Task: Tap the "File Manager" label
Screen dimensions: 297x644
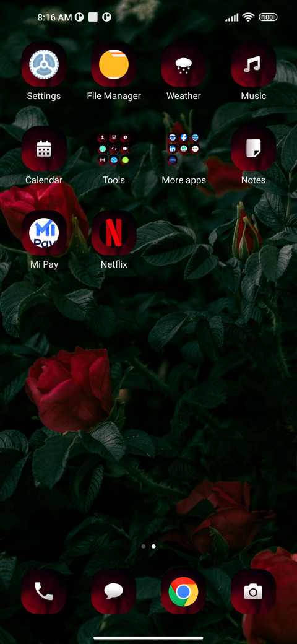Action: [x=114, y=96]
